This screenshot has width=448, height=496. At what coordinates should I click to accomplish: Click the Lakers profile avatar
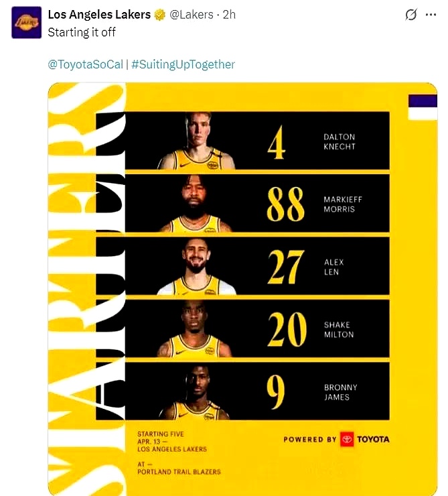click(26, 23)
